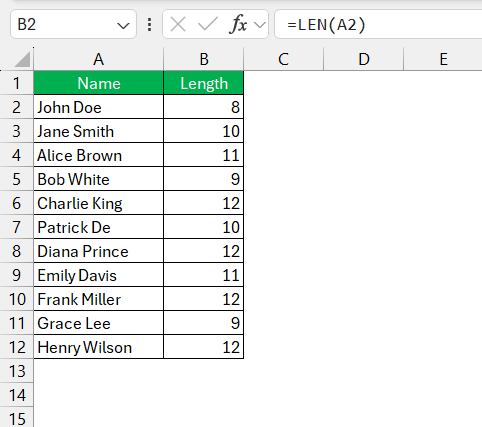
Task: Click the Select All corner triangle
Action: (22, 60)
